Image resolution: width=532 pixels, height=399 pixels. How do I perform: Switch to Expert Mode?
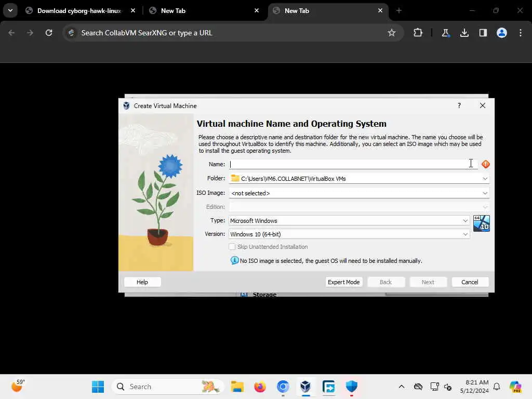click(x=344, y=282)
